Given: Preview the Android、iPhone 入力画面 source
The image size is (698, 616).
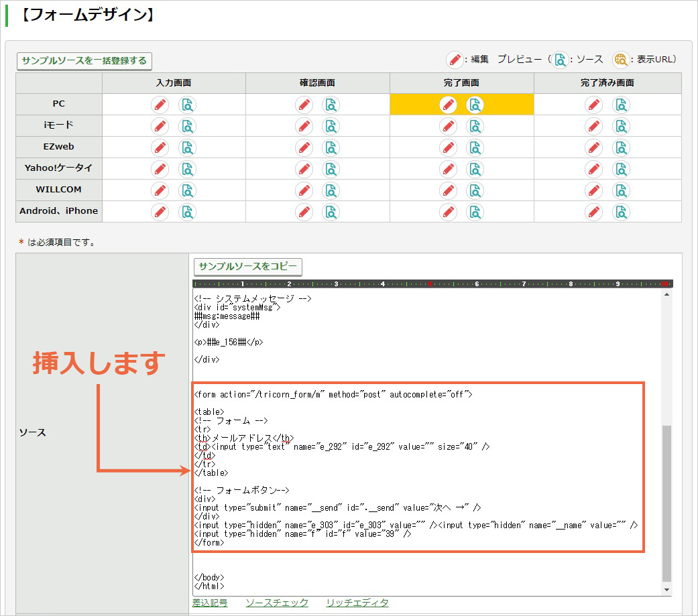Looking at the screenshot, I should [188, 212].
